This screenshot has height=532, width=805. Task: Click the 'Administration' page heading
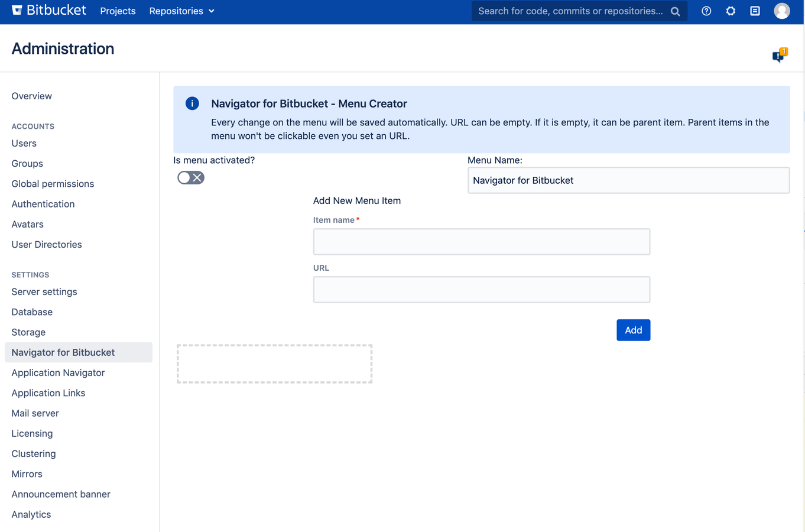63,48
